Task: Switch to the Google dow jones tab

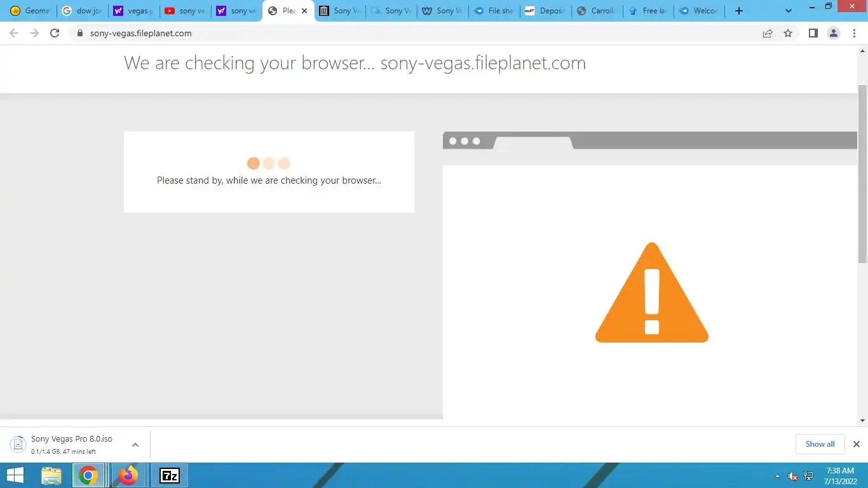Action: click(x=81, y=11)
